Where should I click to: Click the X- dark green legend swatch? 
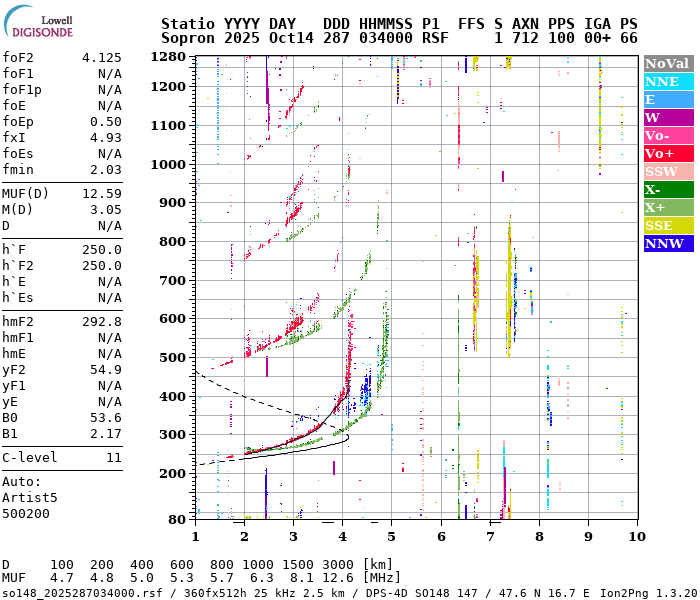pos(668,189)
